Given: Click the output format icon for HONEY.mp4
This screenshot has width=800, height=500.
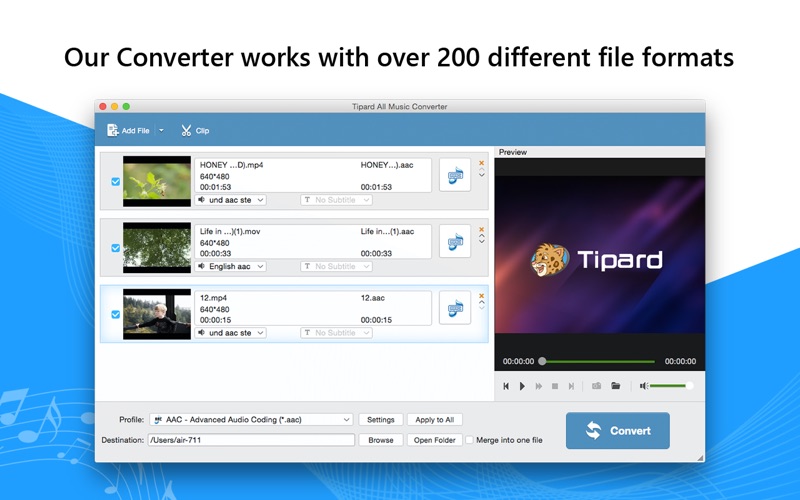Looking at the screenshot, I should tap(455, 175).
